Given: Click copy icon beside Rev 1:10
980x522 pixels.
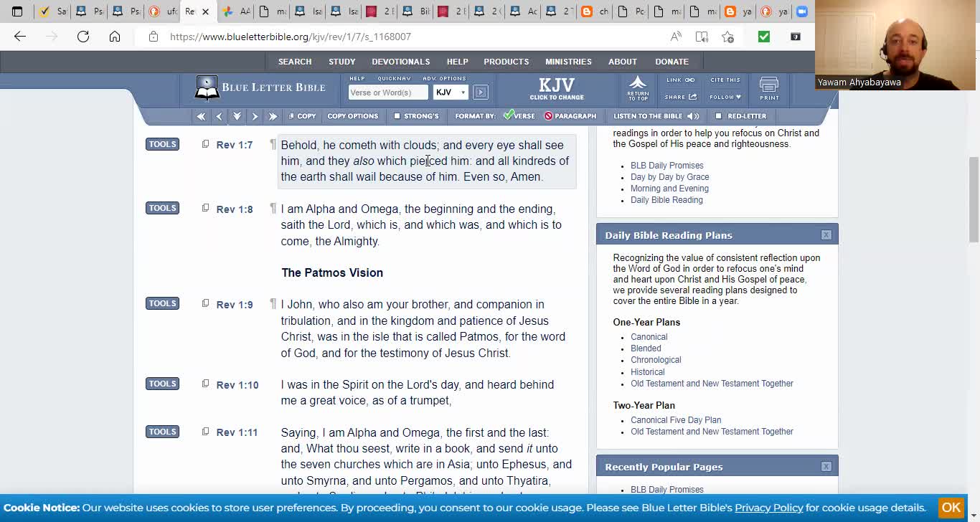Looking at the screenshot, I should pos(205,384).
